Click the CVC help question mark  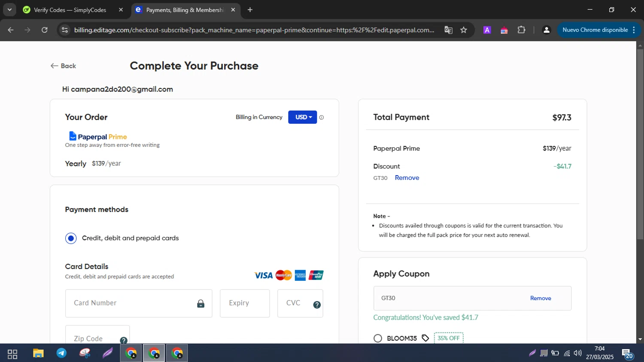pyautogui.click(x=317, y=305)
